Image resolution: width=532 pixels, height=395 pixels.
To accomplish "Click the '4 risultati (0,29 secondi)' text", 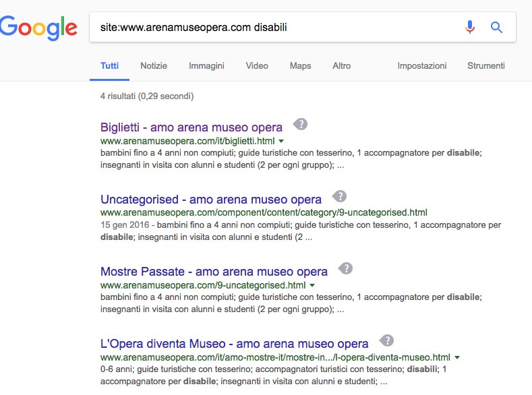I will tap(147, 96).
